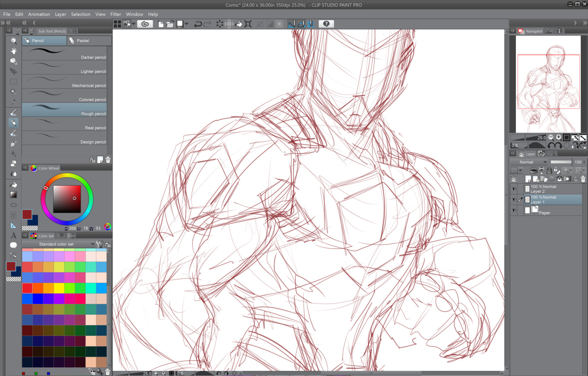Select the Auto select magic wand tool
Screen dimensions: 588x376
(14, 92)
